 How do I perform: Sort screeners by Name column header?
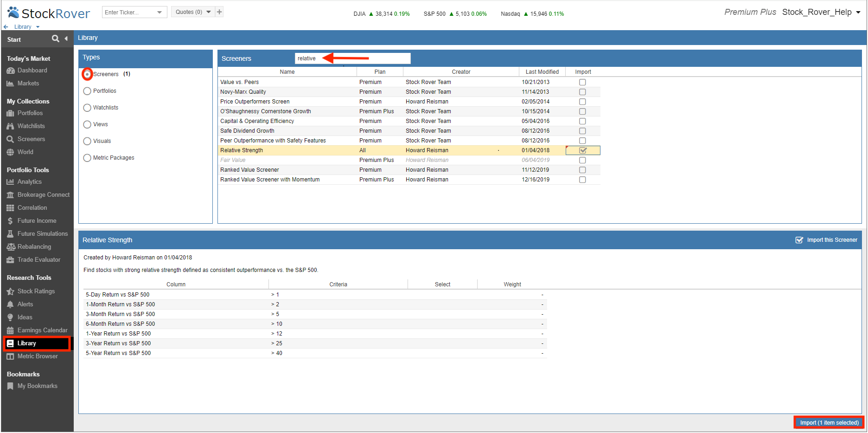287,72
